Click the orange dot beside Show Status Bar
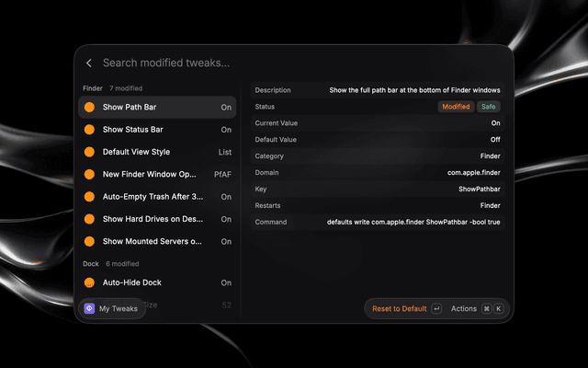 coord(89,130)
